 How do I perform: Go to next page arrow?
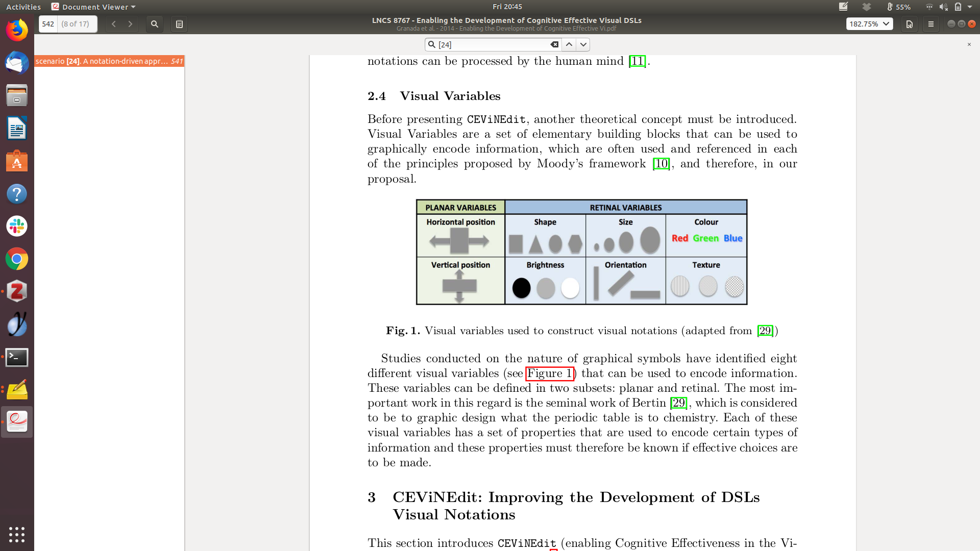(x=130, y=24)
